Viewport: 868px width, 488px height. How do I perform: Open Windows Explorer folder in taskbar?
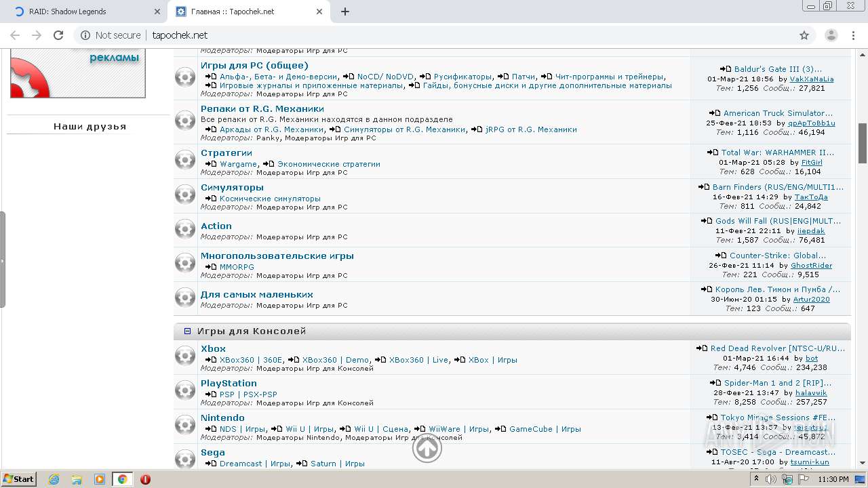pyautogui.click(x=77, y=479)
